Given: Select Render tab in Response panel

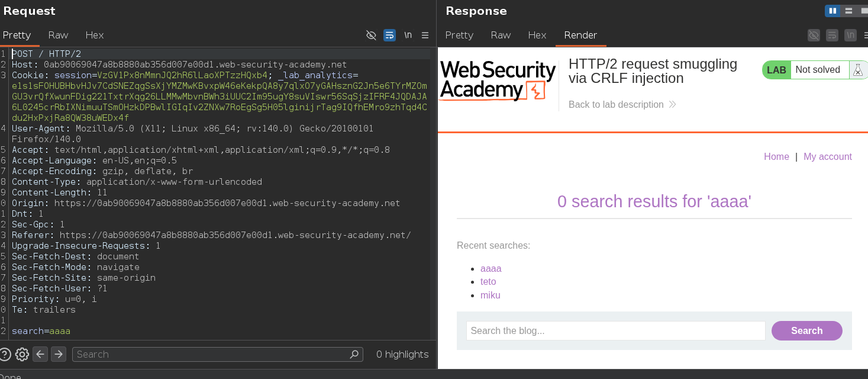Looking at the screenshot, I should 580,35.
